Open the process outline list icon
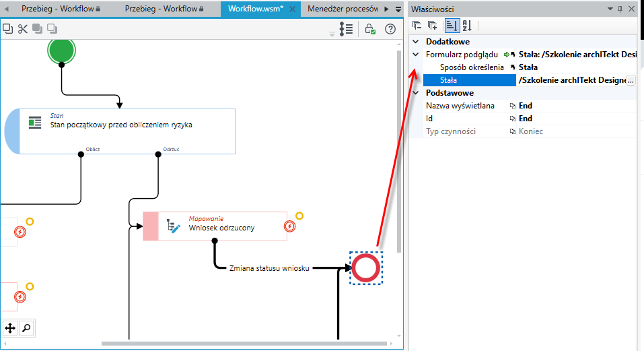The width and height of the screenshot is (644, 351). click(x=347, y=29)
